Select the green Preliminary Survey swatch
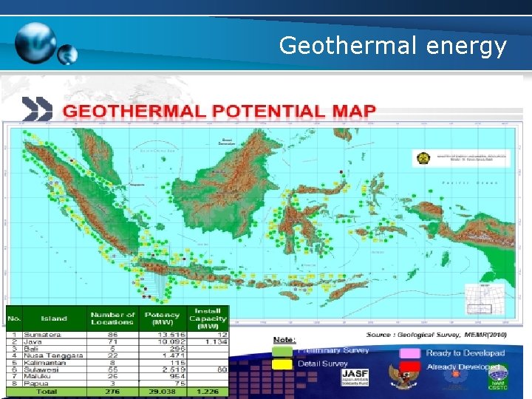Image resolution: width=532 pixels, height=399 pixels. pyautogui.click(x=282, y=351)
